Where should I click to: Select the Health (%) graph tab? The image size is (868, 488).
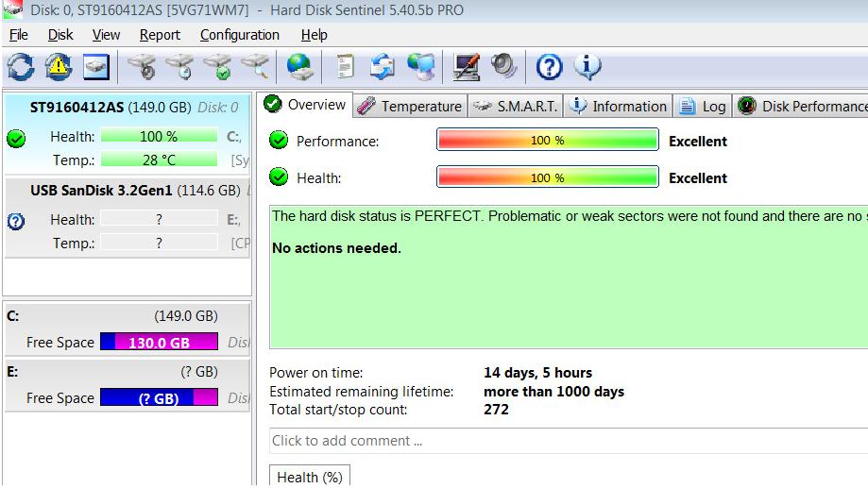point(310,477)
